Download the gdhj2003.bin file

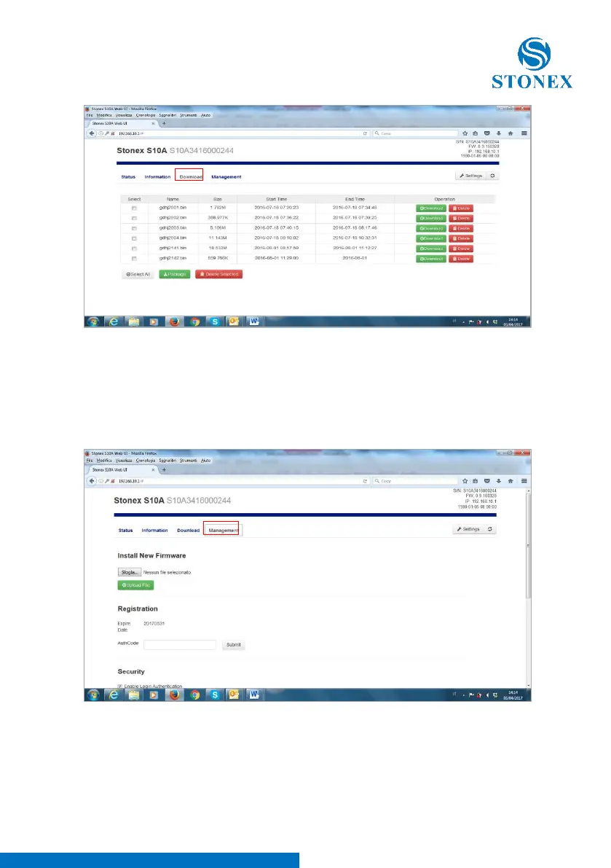430,228
